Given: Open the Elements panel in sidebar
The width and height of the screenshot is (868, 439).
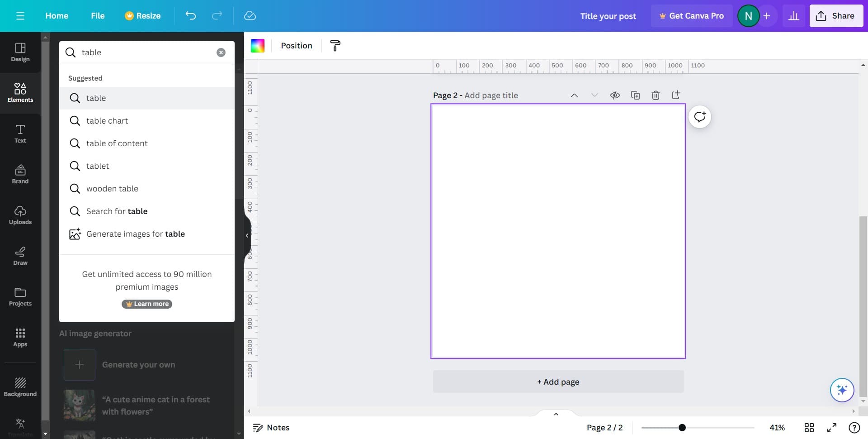Looking at the screenshot, I should [20, 92].
